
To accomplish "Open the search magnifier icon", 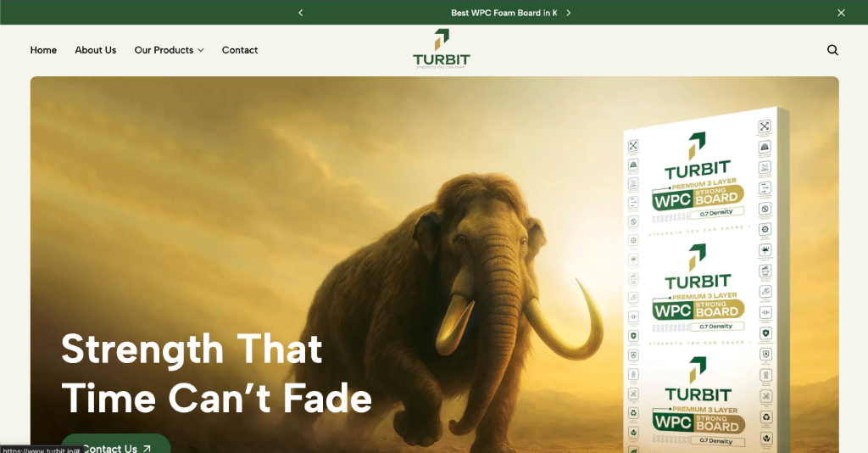I will click(832, 50).
